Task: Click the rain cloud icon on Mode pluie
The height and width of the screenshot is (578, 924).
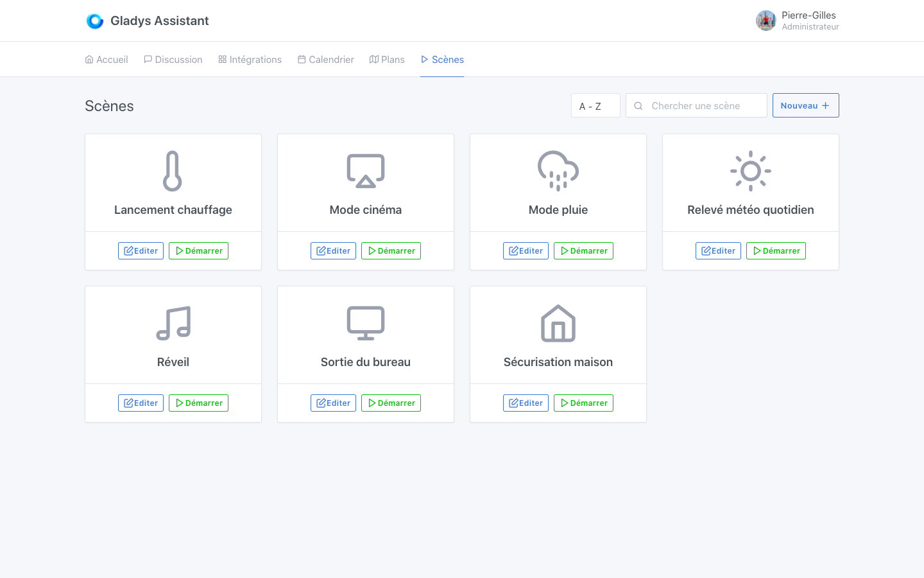Action: click(558, 170)
